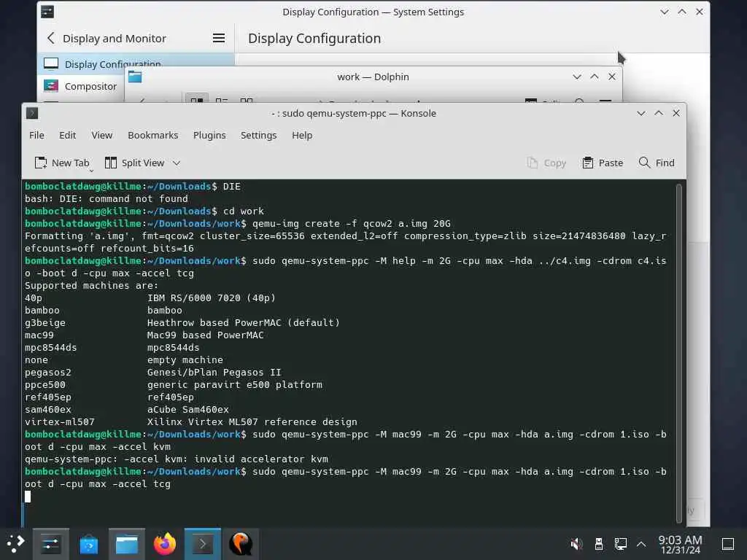Open the Edit menu in Konsole
Image resolution: width=747 pixels, height=560 pixels.
click(67, 135)
